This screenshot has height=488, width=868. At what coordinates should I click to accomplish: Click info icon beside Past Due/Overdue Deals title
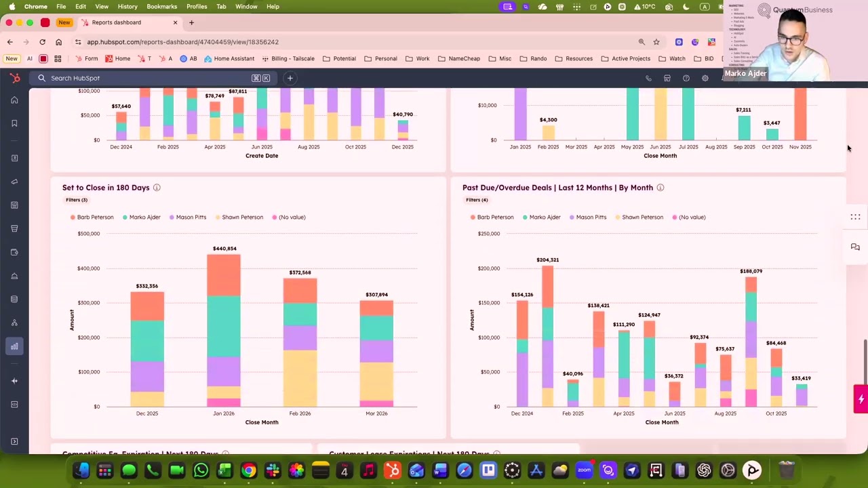tap(660, 188)
